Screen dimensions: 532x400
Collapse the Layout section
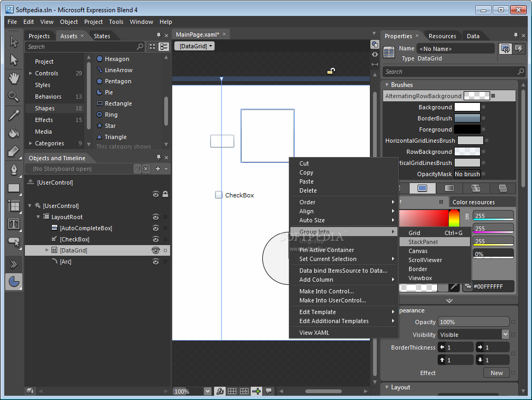[x=387, y=387]
